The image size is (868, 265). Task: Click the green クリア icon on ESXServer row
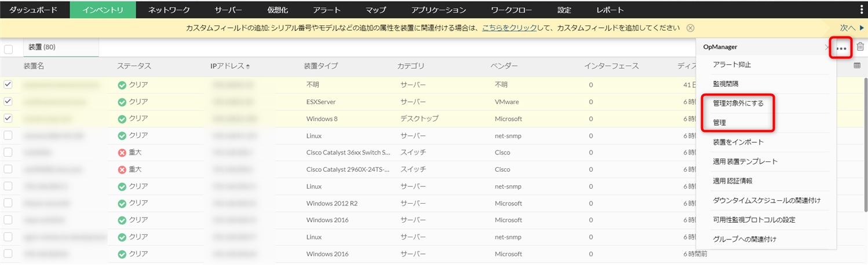tap(122, 102)
